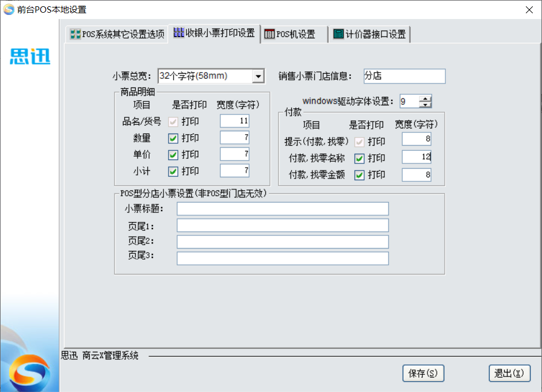This screenshot has height=392, width=542.
Task: Click the 思迅 logo in sidebar
Action: [30, 56]
